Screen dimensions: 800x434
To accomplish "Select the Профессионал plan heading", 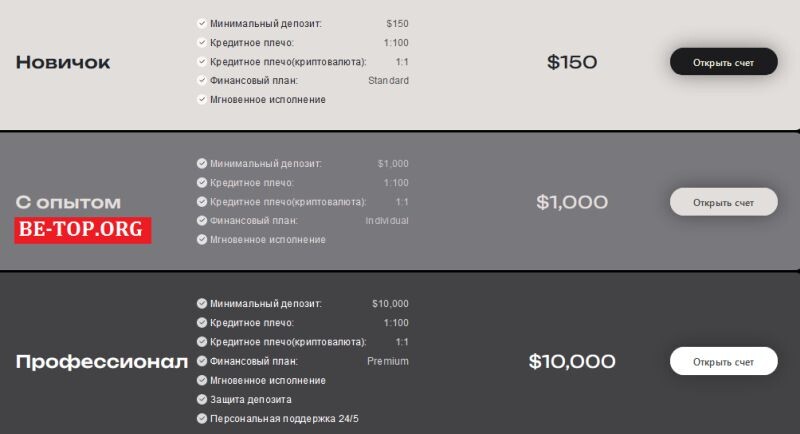I will 102,362.
